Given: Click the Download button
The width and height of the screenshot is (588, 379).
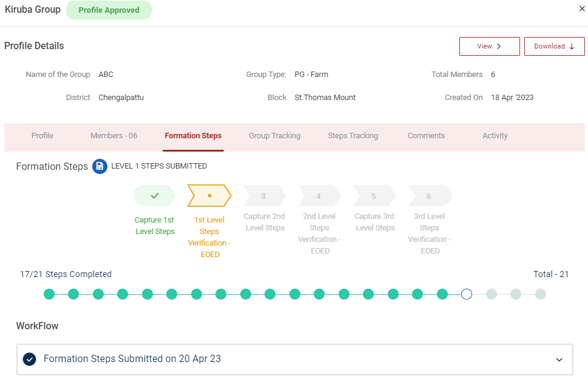Looking at the screenshot, I should coord(554,47).
